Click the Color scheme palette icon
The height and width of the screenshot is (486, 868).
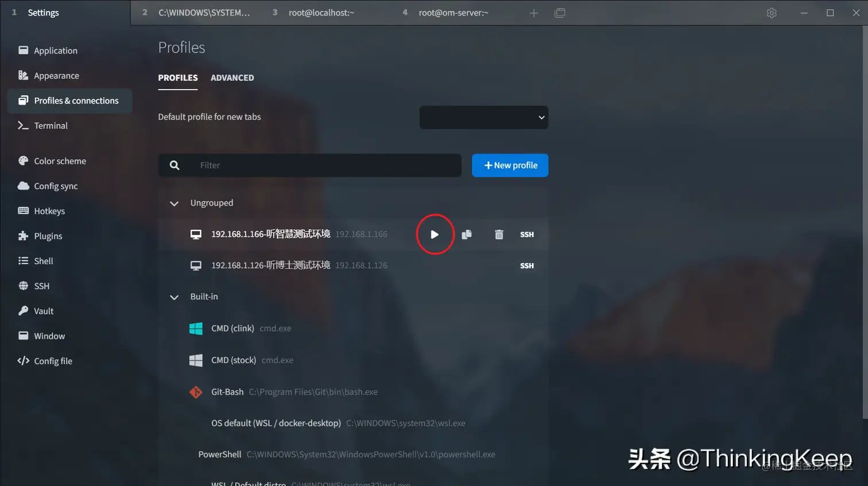coord(23,161)
